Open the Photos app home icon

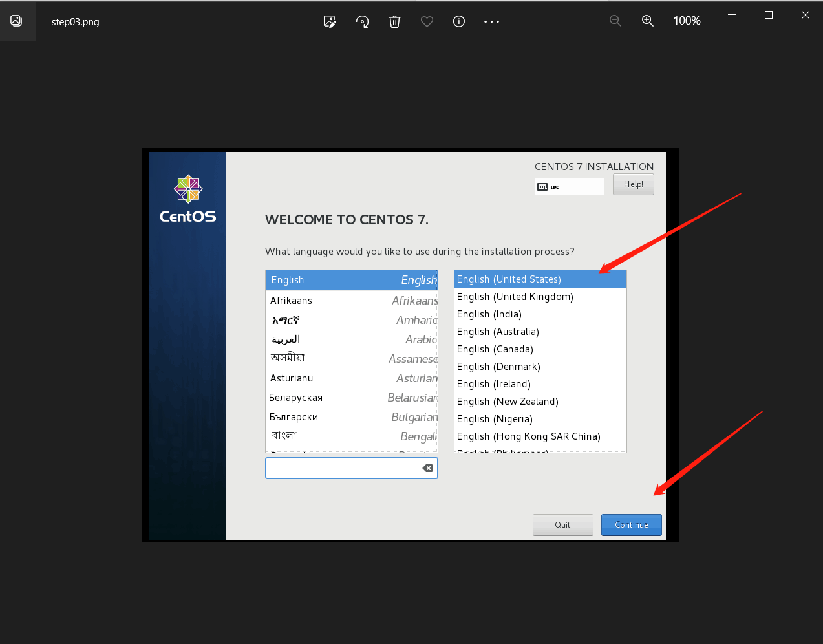17,21
